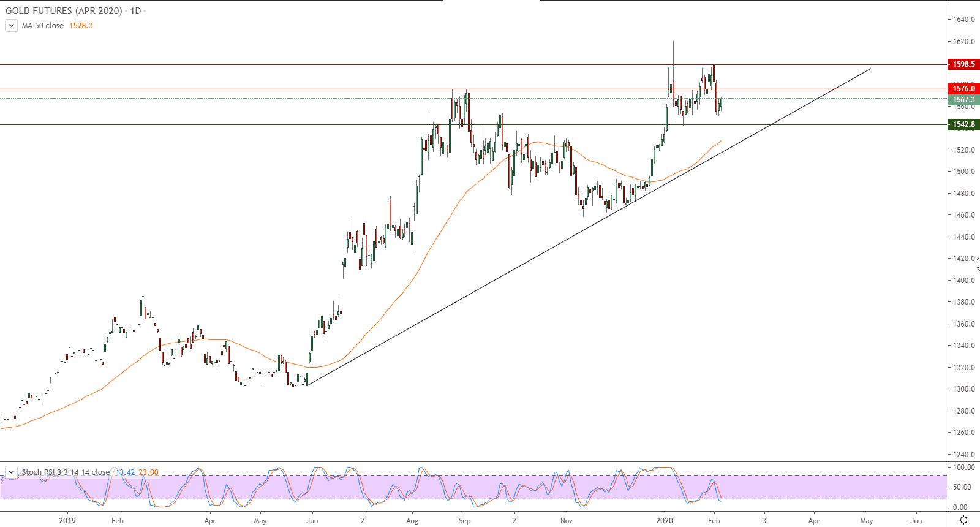
Task: Click the 1460.0 price axis label
Action: coord(964,215)
